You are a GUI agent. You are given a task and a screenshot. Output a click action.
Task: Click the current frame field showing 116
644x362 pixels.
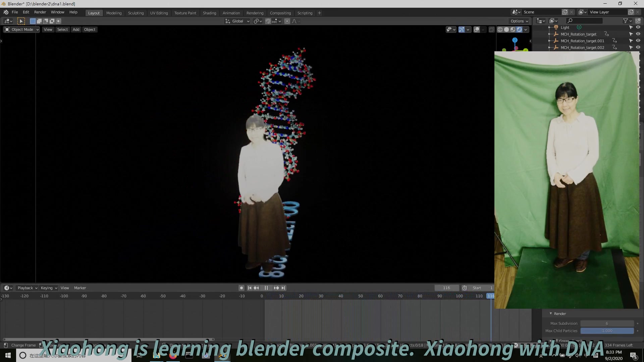[x=446, y=288]
